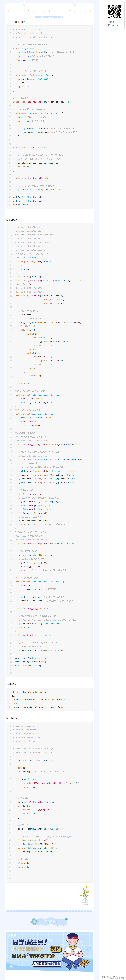Click the 'static void led_release' code line
Screen dimensions: 126x980
(41, 102)
